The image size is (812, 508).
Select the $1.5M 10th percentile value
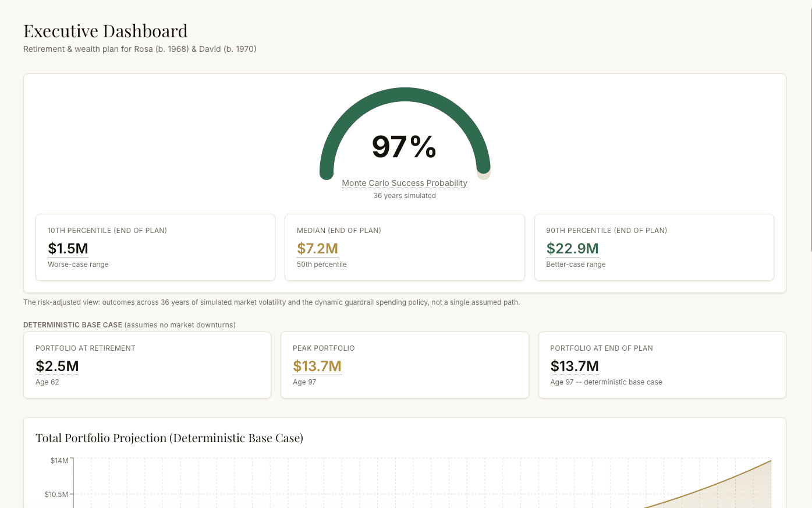tap(68, 249)
